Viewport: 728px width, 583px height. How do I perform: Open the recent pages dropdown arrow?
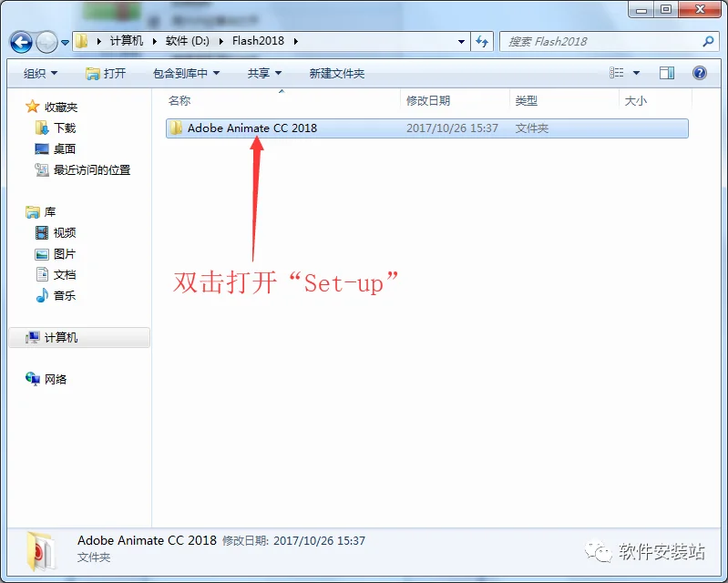pos(65,43)
